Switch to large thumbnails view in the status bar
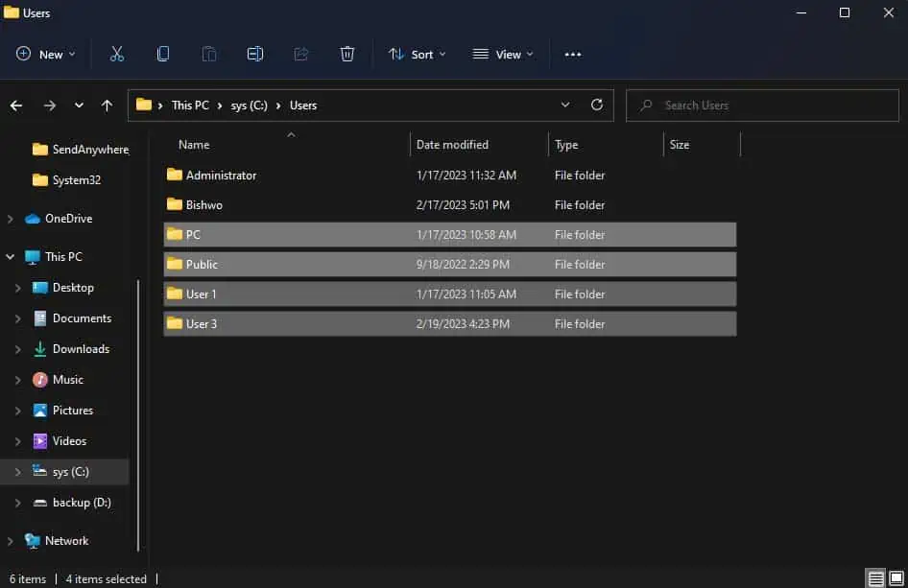 (896, 579)
